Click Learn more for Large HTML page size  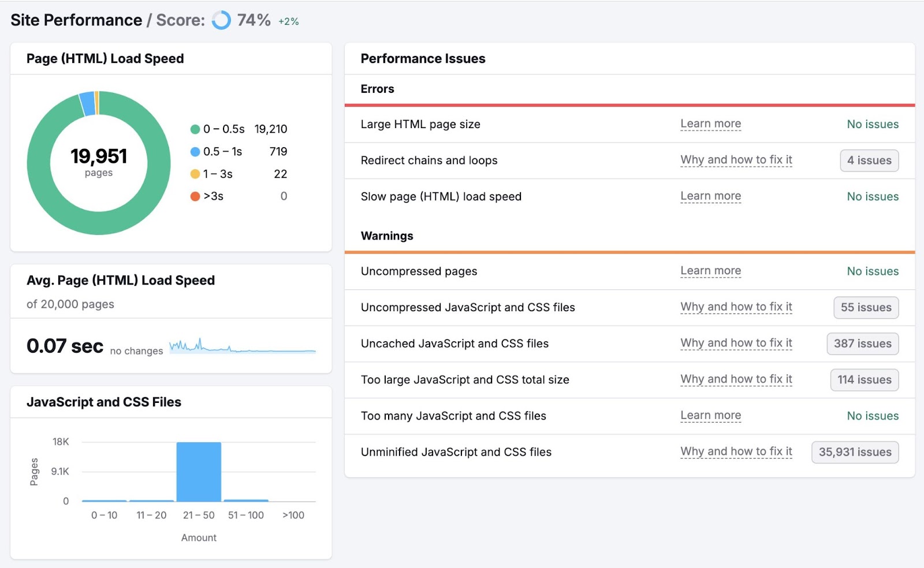[711, 124]
